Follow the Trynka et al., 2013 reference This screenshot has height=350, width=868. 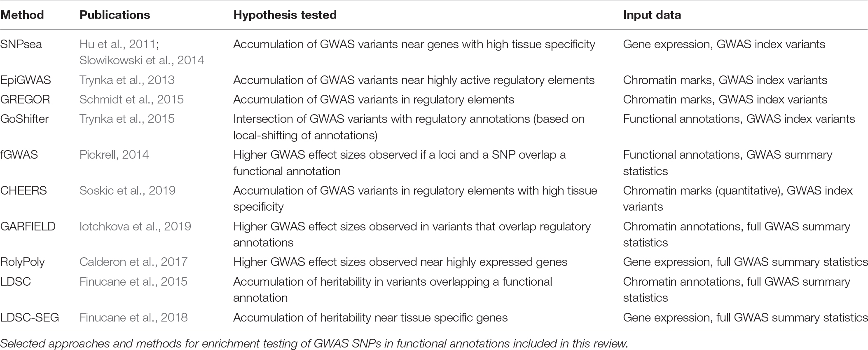[x=127, y=80]
